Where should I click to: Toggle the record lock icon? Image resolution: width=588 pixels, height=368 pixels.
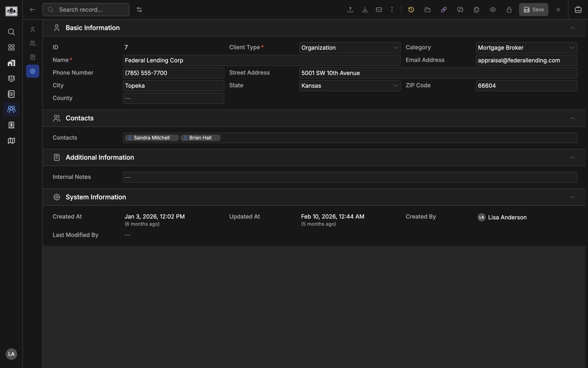point(510,10)
